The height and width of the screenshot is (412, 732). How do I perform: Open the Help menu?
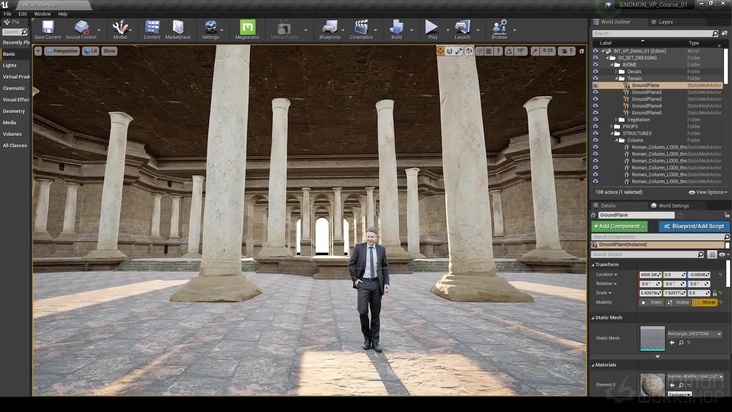point(63,14)
